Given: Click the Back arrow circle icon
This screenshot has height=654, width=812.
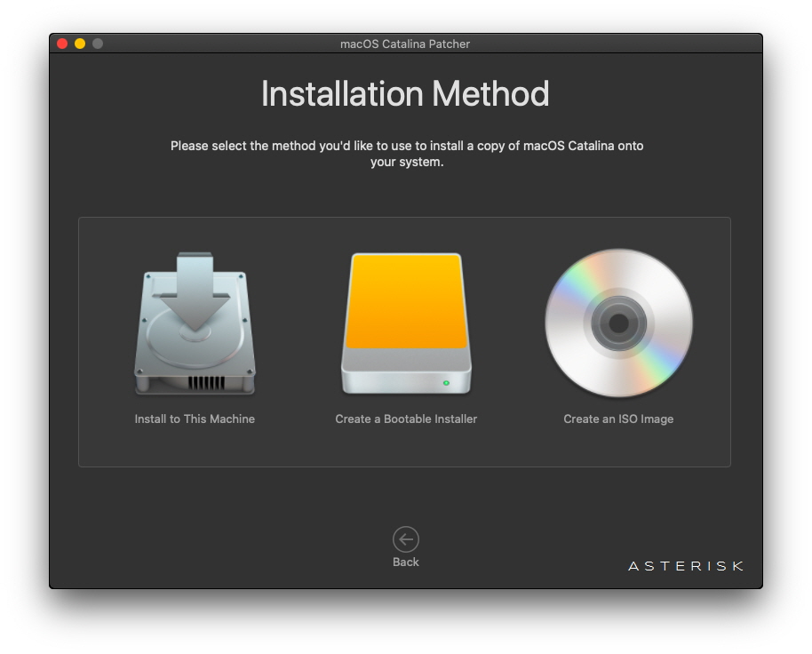Looking at the screenshot, I should click(x=405, y=539).
